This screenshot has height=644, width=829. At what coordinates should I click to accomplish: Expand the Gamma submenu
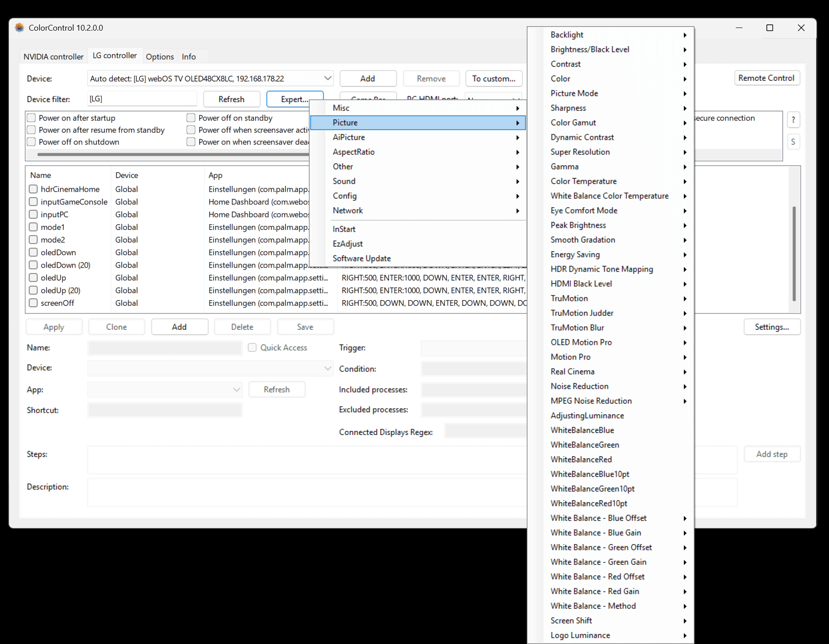tap(611, 166)
